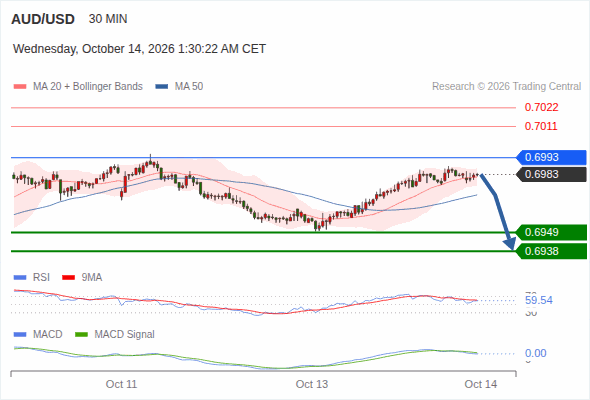Click the RSI value 59.54 readout

pyautogui.click(x=539, y=300)
